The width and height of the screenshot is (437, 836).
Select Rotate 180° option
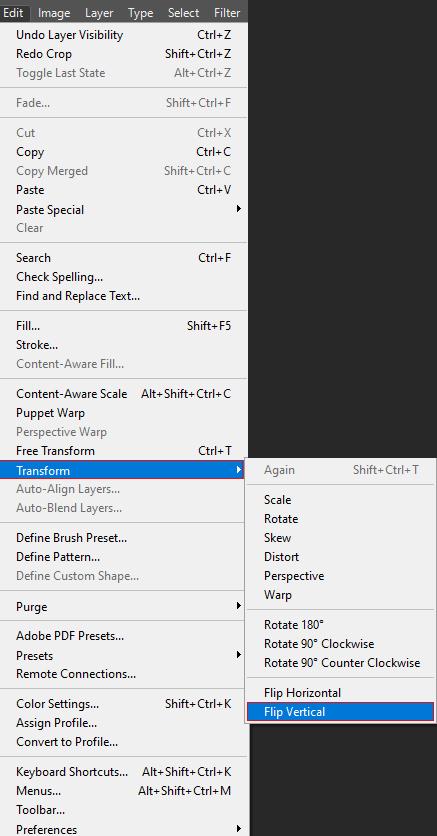[339, 624]
